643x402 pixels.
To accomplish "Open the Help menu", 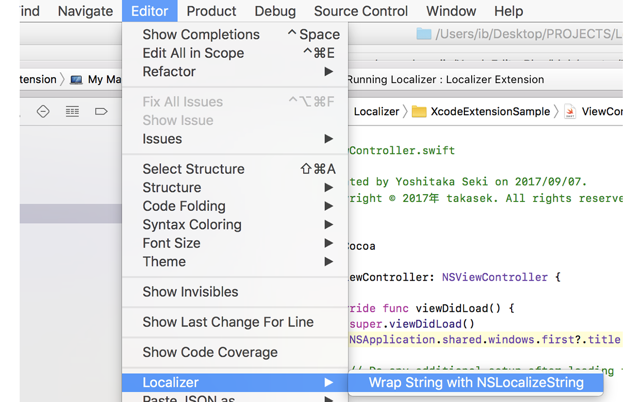I will pyautogui.click(x=508, y=11).
